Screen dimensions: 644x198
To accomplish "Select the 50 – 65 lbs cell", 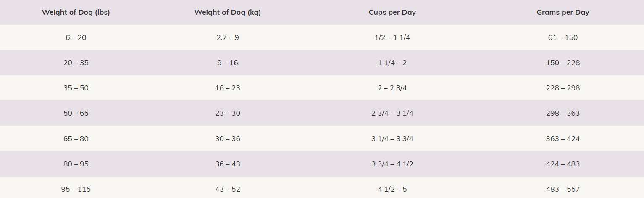I will [76, 113].
